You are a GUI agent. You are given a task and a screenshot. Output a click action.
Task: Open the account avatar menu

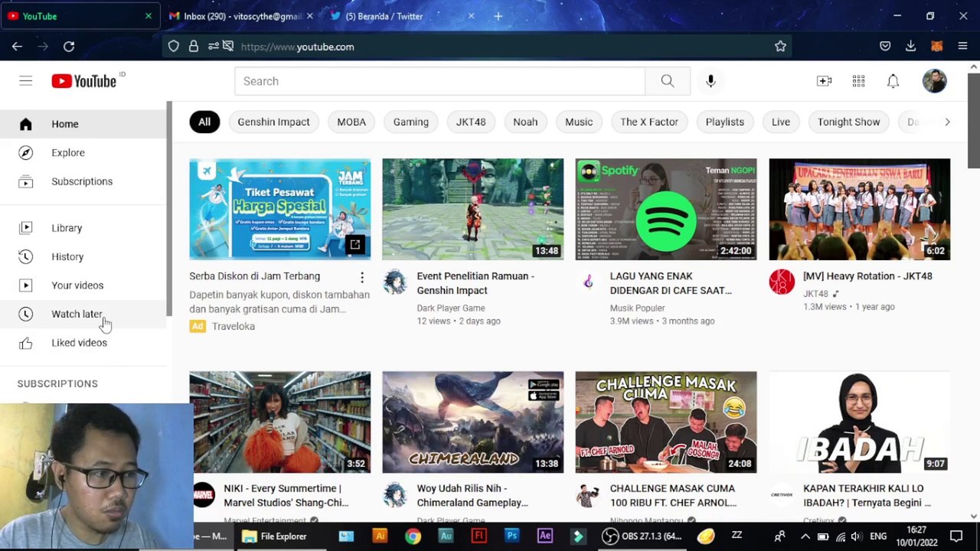[x=934, y=81]
